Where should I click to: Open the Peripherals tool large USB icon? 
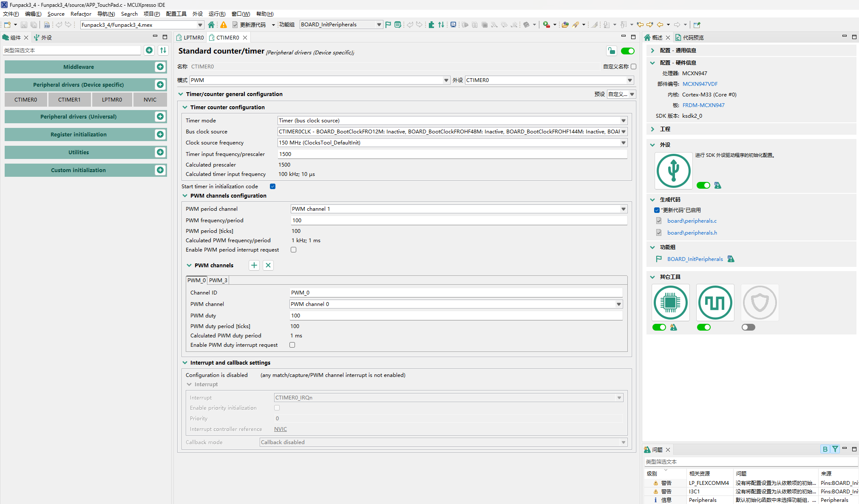(x=674, y=171)
